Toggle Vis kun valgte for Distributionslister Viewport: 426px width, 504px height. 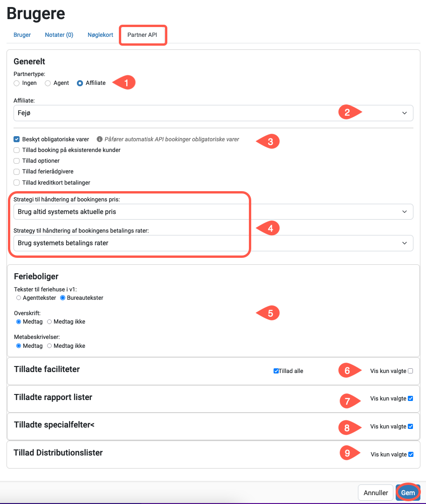(x=411, y=455)
